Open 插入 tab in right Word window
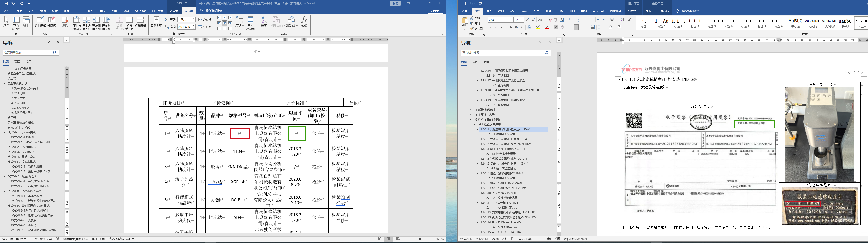 489,11
